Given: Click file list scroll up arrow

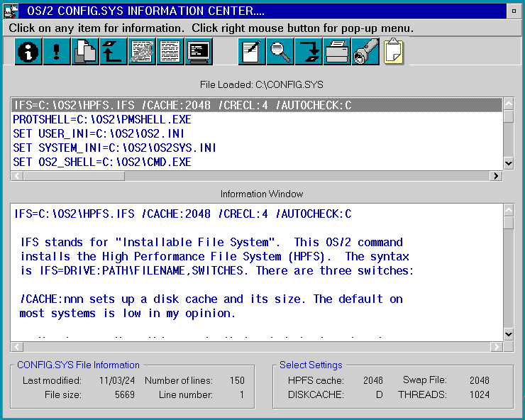Looking at the screenshot, I should 509,104.
